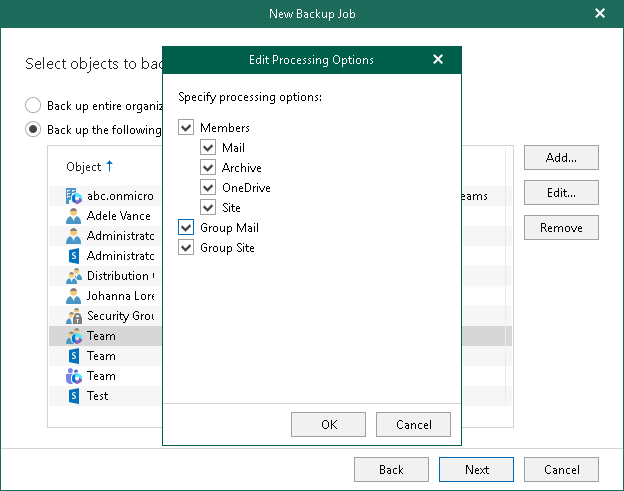This screenshot has width=624, height=491.
Task: Toggle the OneDrive checkbox
Action: 208,188
